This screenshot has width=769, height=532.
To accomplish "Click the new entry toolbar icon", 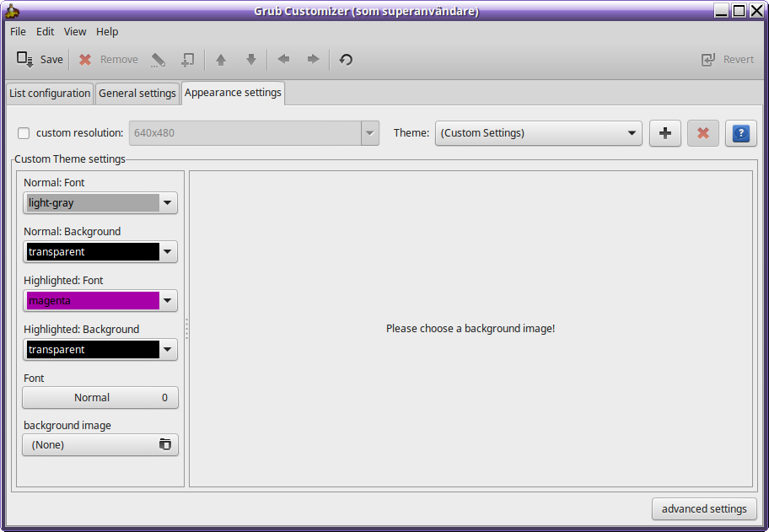I will [x=187, y=60].
